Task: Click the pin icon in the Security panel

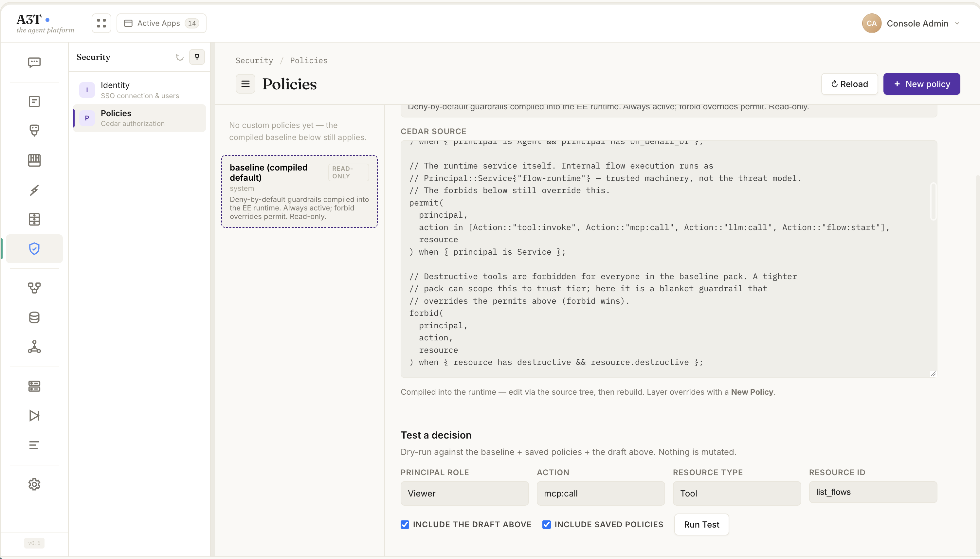Action: click(x=197, y=57)
